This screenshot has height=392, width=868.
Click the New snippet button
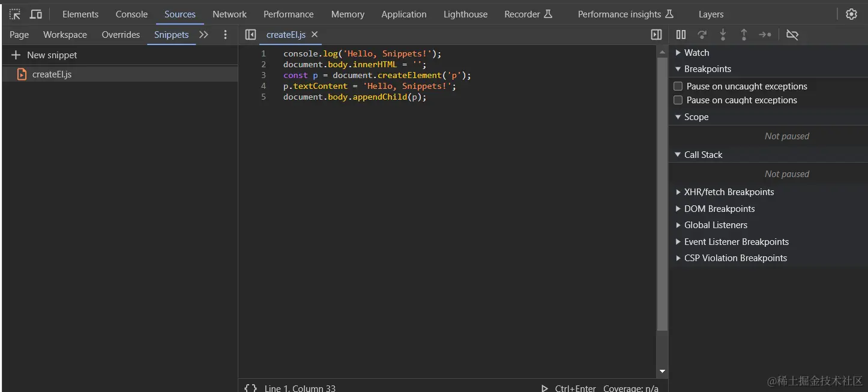[x=44, y=55]
